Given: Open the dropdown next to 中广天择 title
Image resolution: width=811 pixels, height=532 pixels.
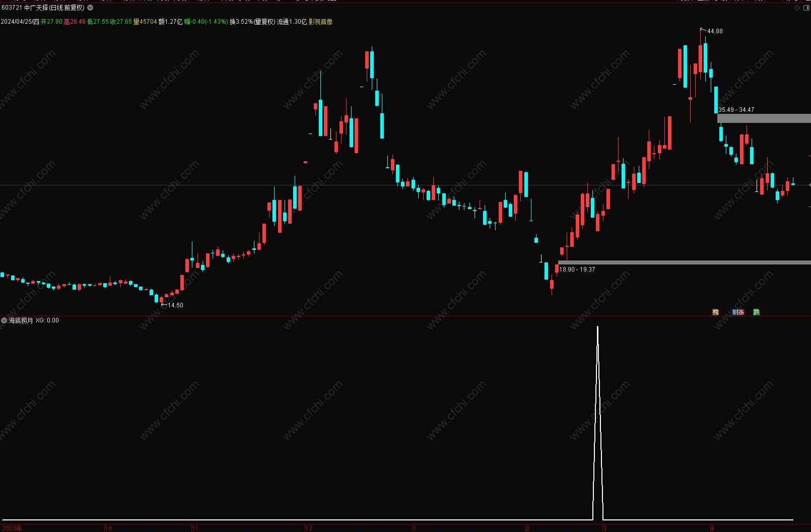Looking at the screenshot, I should coord(90,8).
